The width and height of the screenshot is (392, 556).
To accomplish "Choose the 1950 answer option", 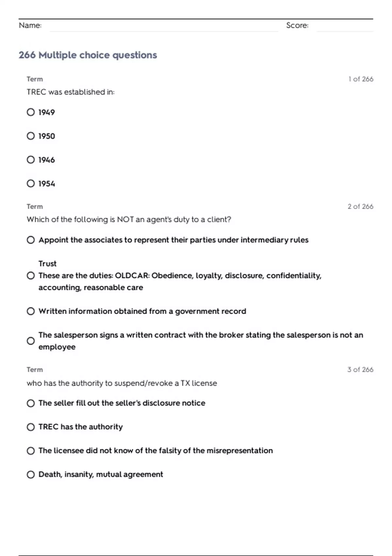I will point(31,136).
